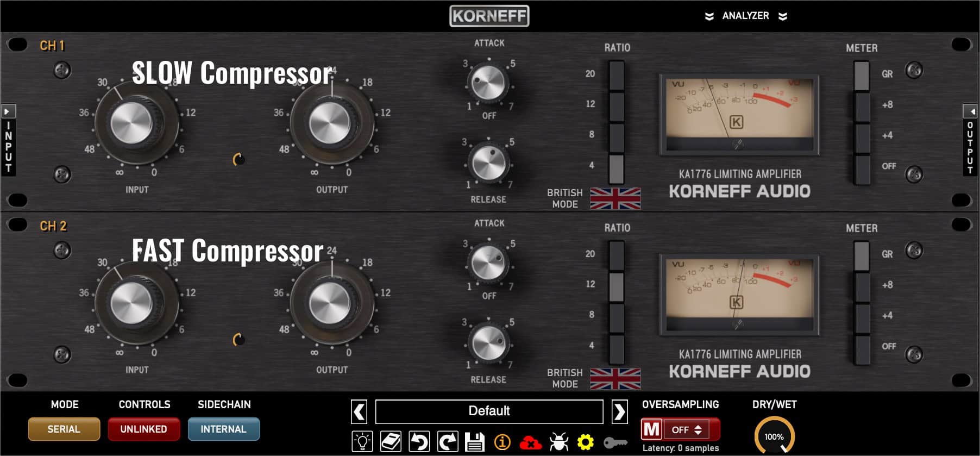Save preset with the floppy disk icon
This screenshot has width=980, height=456.
475,442
